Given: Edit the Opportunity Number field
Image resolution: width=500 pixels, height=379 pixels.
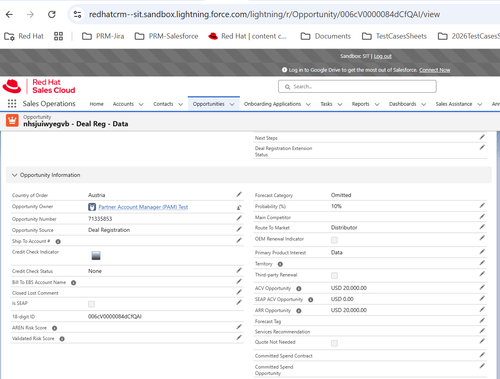Looking at the screenshot, I should 239,218.
